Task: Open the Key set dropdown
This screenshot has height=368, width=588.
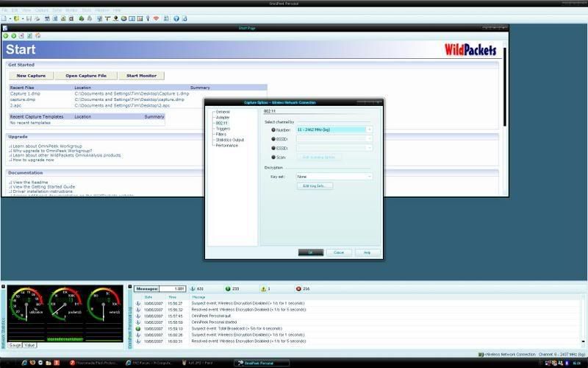Action: pos(369,177)
